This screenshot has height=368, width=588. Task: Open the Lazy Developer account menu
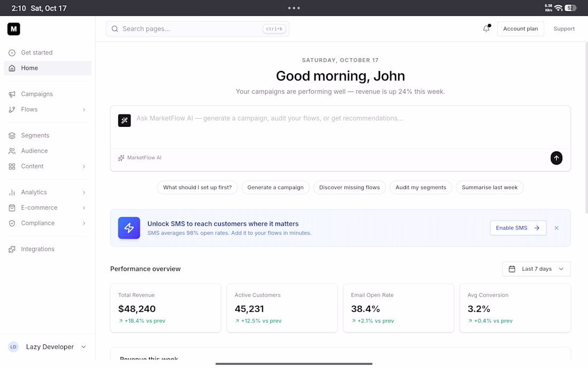coord(48,347)
